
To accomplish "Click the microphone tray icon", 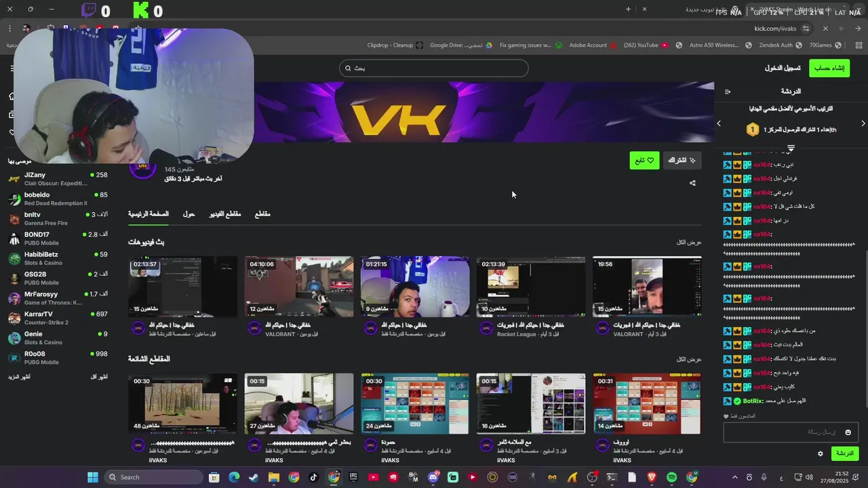I will [x=764, y=477].
